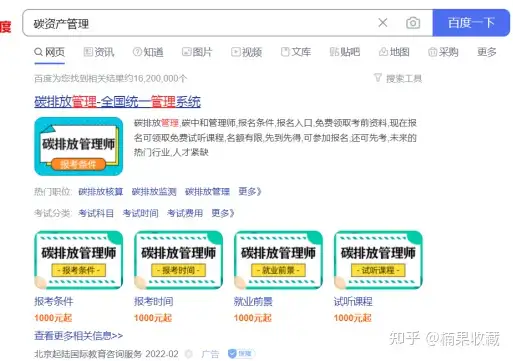Viewport: 513px width, 361px height.
Task: Click the result count text 16,200,000个
Action: 160,79
